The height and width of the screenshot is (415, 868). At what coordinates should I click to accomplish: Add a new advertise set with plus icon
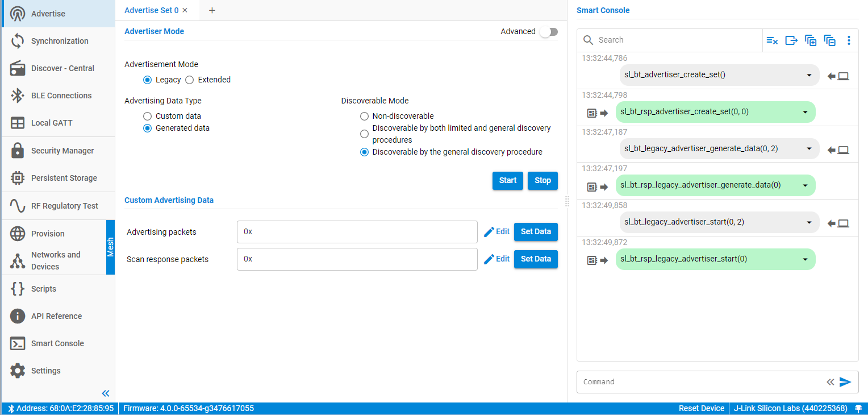212,10
